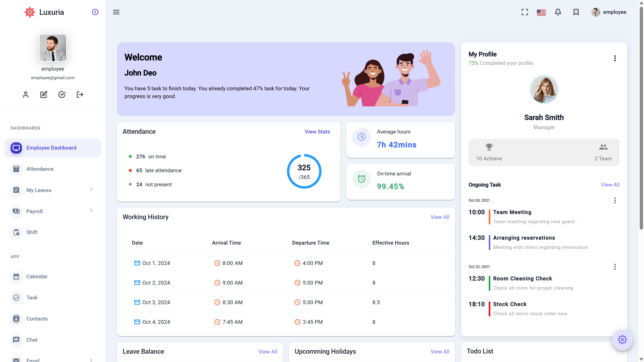
Task: Open Task app in sidebar
Action: [x=53, y=298]
